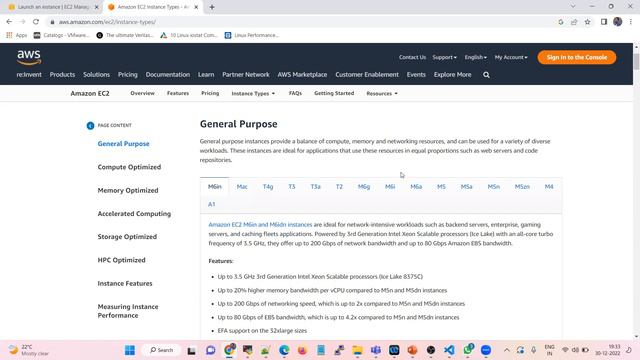The width and height of the screenshot is (640, 360).
Task: Open Linux Performance bookmark
Action: 252,35
